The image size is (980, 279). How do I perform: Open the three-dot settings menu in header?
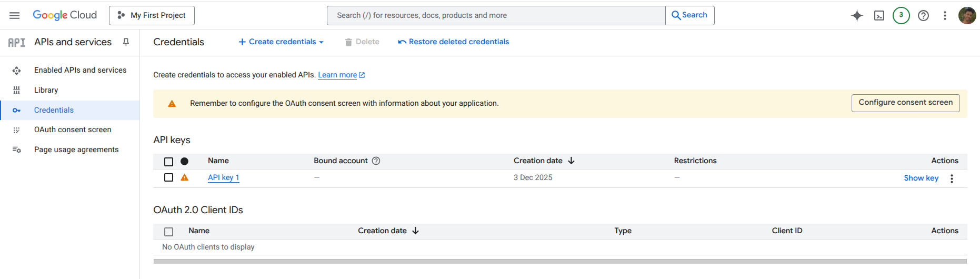[x=945, y=15]
